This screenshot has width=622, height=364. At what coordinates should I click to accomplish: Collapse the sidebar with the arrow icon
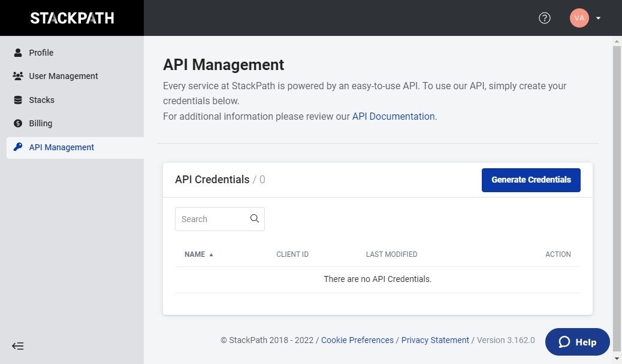[x=17, y=346]
